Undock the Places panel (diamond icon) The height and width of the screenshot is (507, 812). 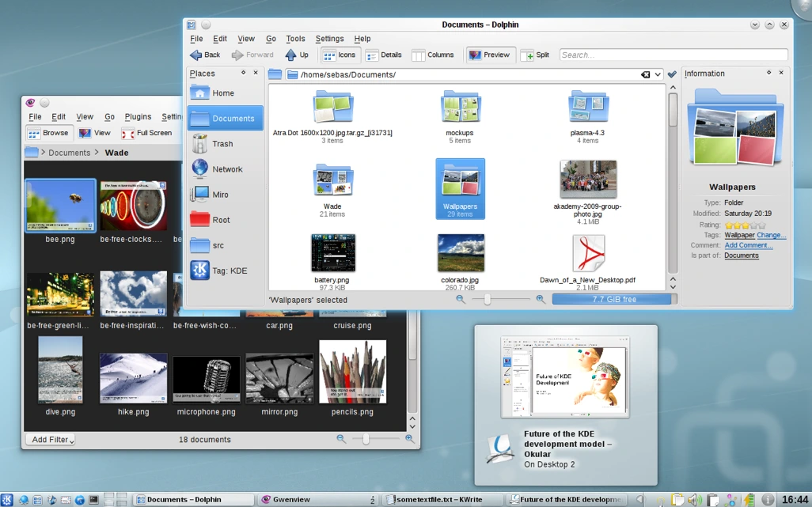244,73
